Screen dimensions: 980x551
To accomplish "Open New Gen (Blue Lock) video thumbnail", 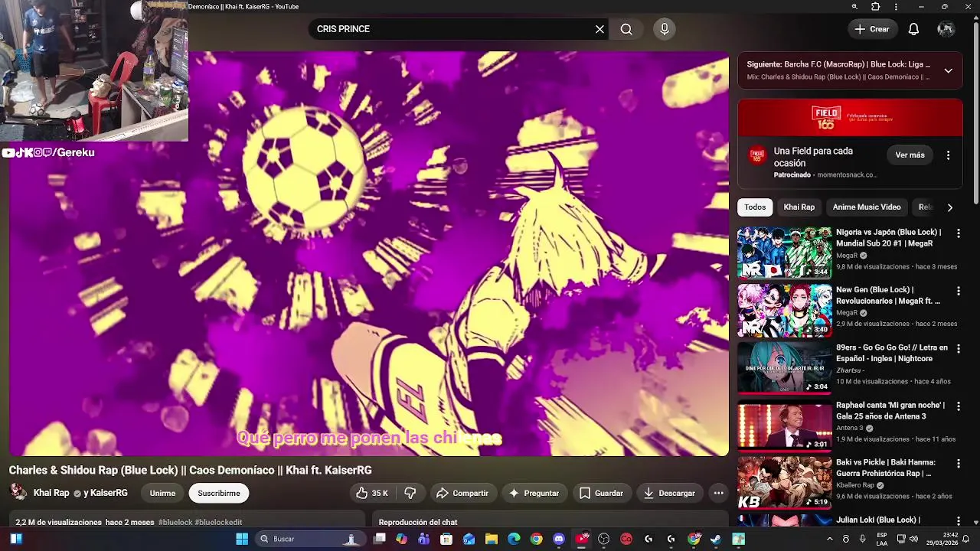I will (784, 310).
